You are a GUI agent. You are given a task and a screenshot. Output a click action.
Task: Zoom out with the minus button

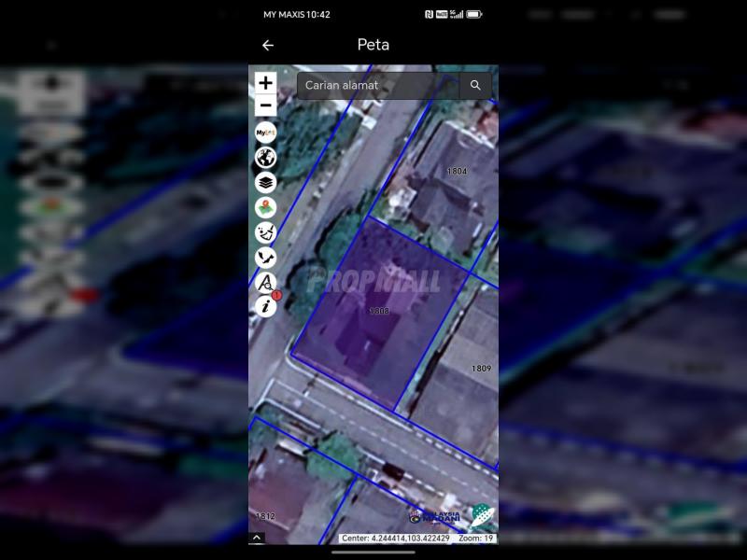[265, 106]
